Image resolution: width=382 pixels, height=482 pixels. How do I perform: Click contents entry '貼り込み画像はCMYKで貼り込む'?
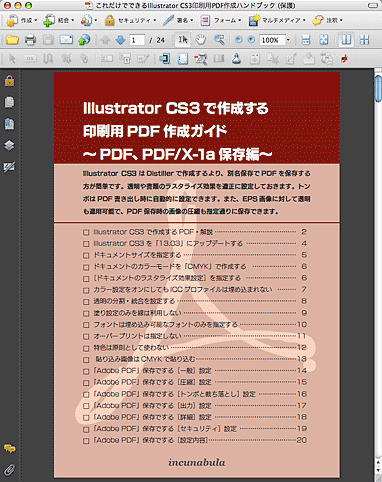[x=145, y=359]
